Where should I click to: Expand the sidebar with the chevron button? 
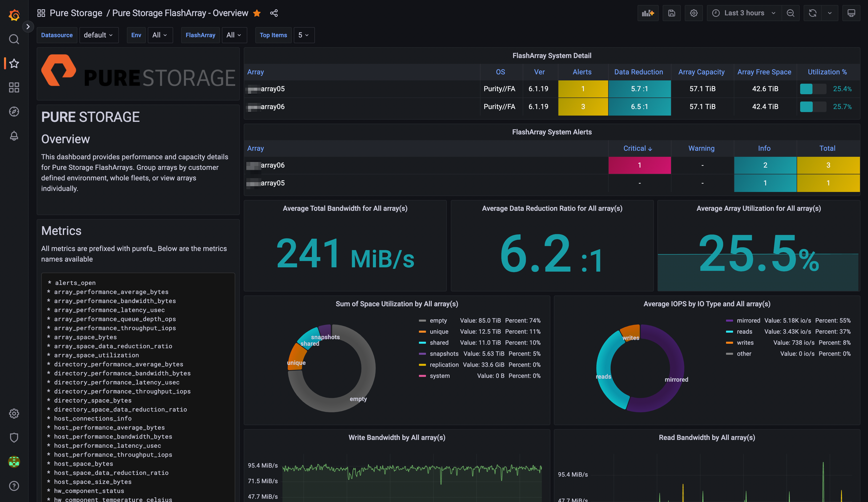pyautogui.click(x=28, y=27)
